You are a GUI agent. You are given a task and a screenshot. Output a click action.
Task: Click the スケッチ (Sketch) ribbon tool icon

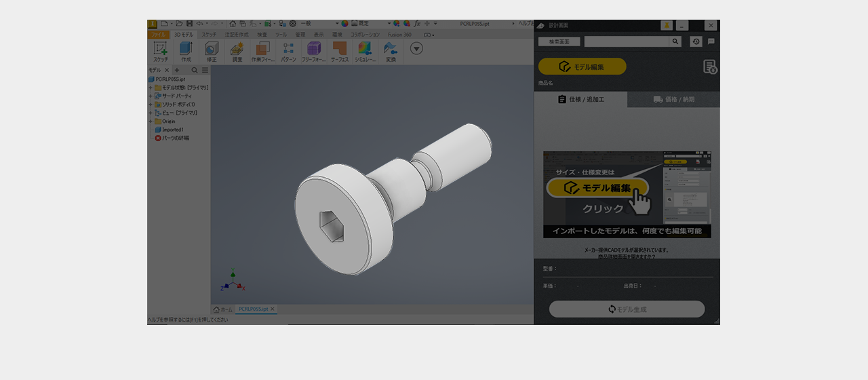pos(161,49)
